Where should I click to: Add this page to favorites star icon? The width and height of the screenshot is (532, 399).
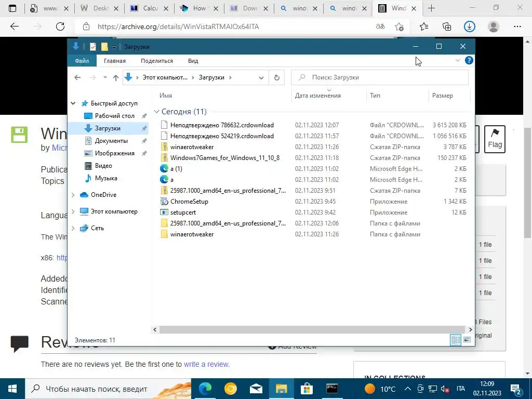400,26
